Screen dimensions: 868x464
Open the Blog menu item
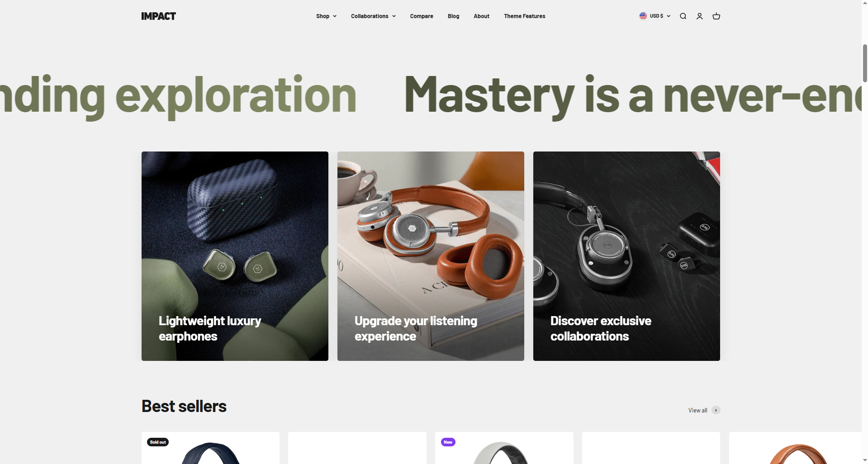click(x=453, y=16)
